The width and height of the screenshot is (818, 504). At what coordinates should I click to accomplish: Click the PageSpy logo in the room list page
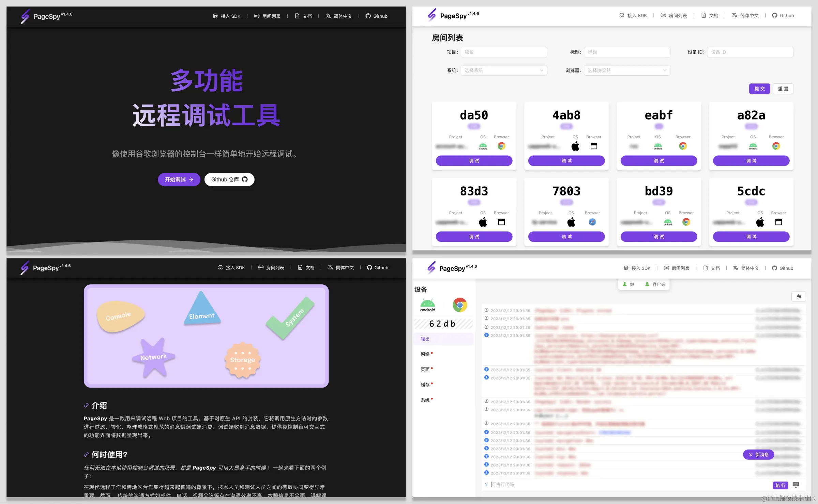pos(432,15)
